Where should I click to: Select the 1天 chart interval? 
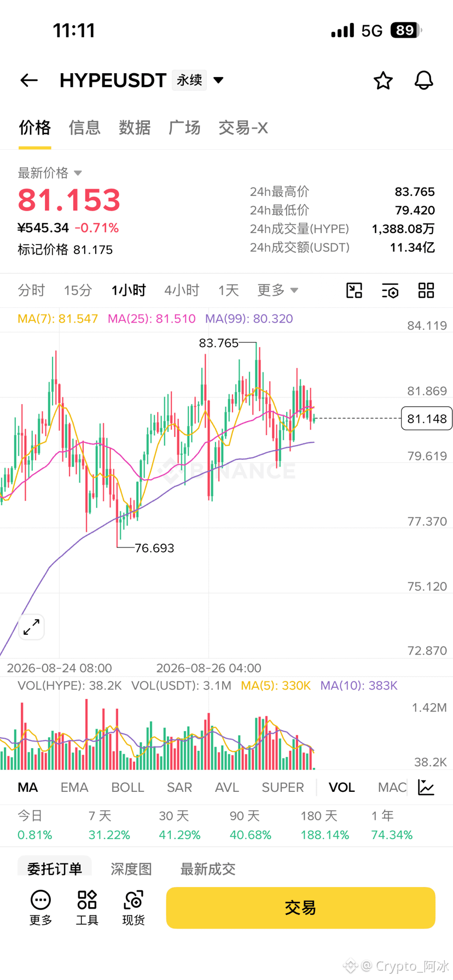coord(229,290)
